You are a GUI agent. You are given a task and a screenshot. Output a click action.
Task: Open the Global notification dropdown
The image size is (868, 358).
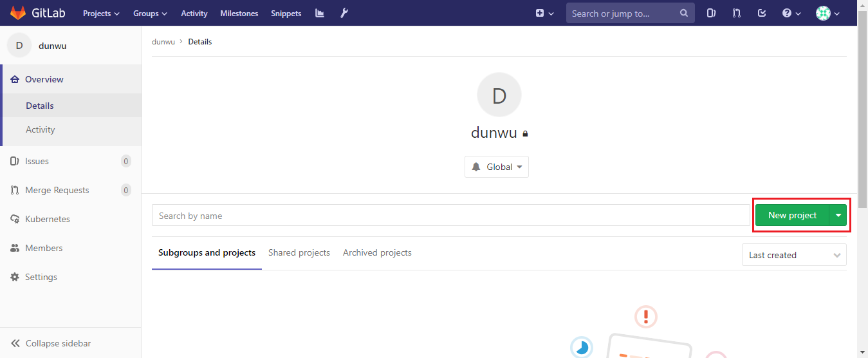pyautogui.click(x=497, y=167)
